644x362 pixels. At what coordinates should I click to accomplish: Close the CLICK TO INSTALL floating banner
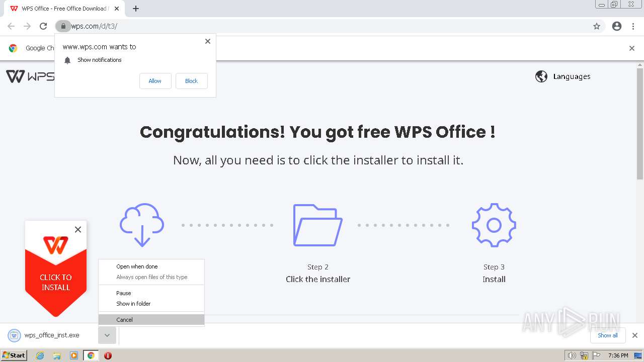(x=77, y=230)
